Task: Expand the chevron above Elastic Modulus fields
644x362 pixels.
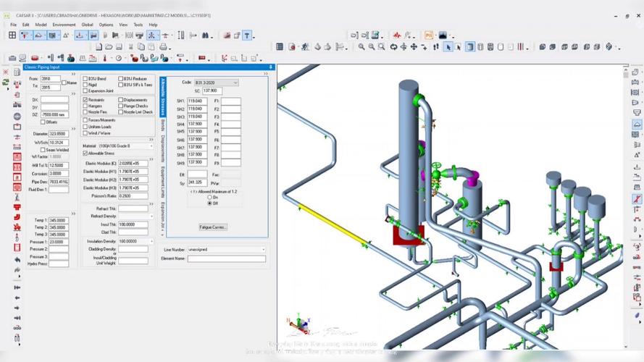Action: pos(151,159)
